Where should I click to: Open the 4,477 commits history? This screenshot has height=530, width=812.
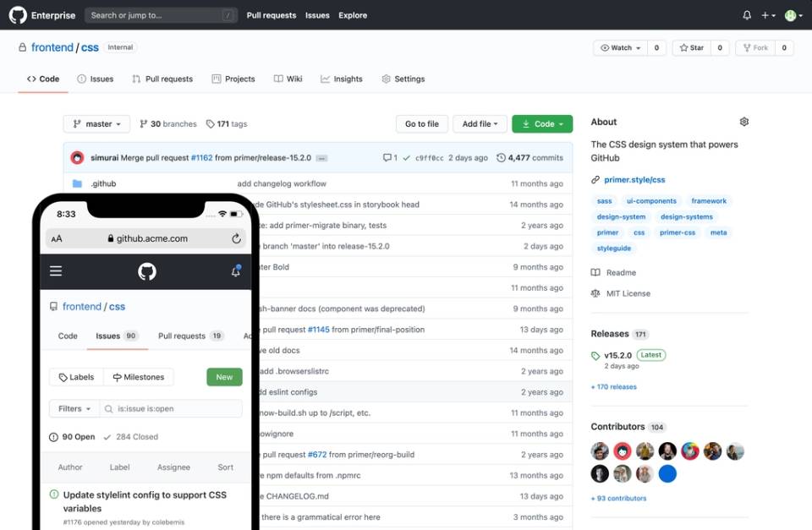click(529, 158)
